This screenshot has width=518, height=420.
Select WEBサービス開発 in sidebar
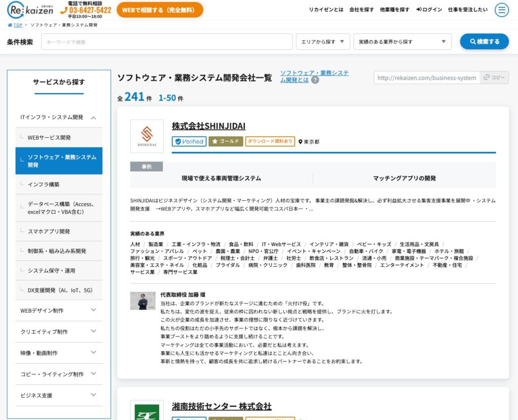click(49, 138)
